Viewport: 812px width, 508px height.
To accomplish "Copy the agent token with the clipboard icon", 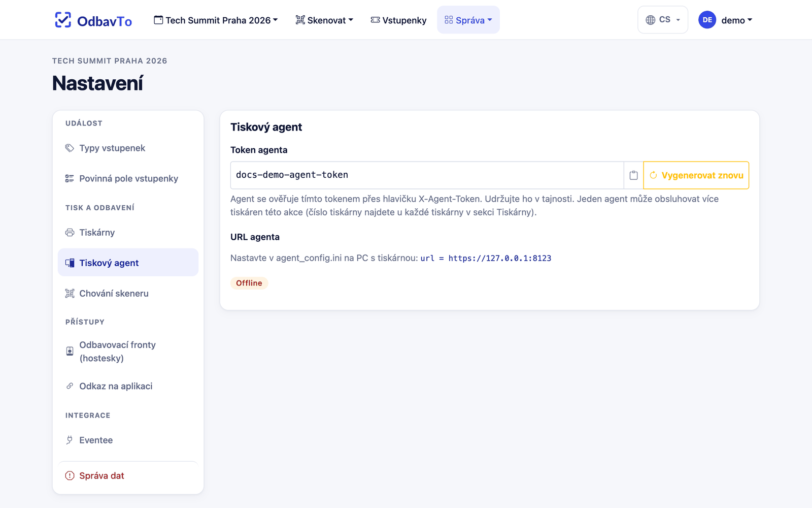I will (x=633, y=175).
